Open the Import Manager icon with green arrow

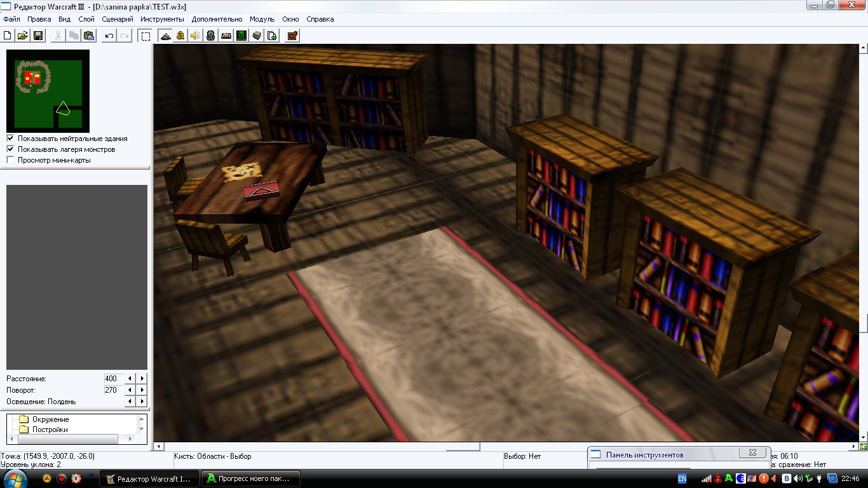[x=272, y=36]
